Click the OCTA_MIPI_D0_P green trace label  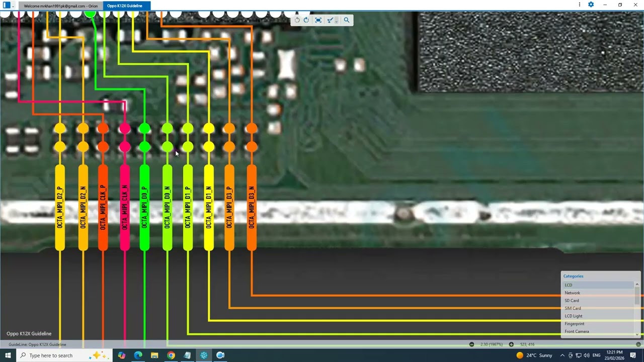point(144,207)
